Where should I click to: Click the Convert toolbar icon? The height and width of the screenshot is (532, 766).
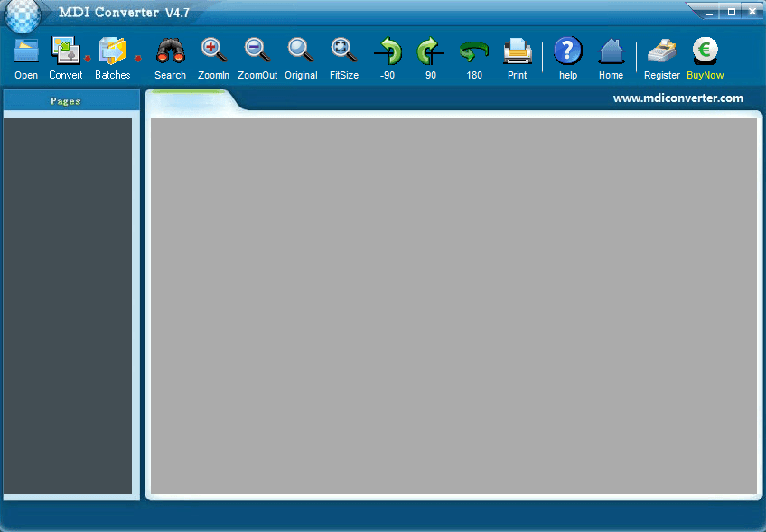pyautogui.click(x=65, y=52)
